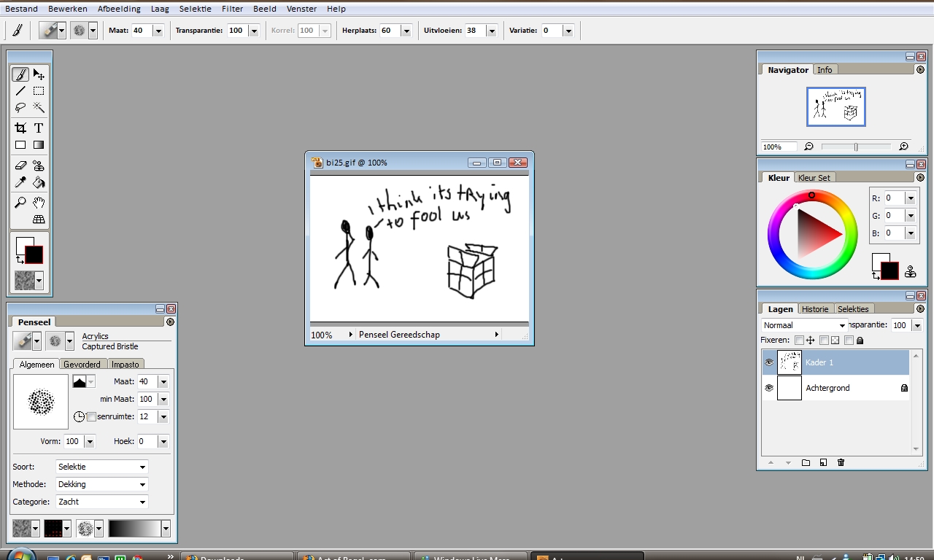
Task: Open the Filter menu
Action: click(232, 9)
